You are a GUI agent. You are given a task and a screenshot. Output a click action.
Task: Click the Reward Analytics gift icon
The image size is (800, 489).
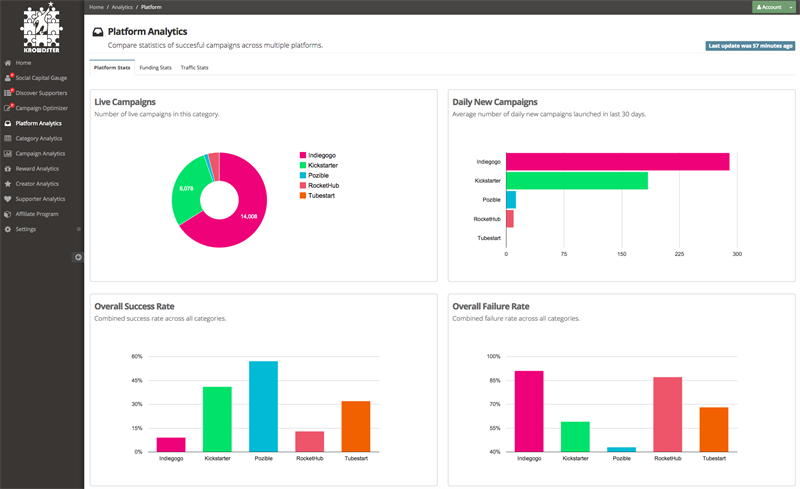tap(8, 169)
